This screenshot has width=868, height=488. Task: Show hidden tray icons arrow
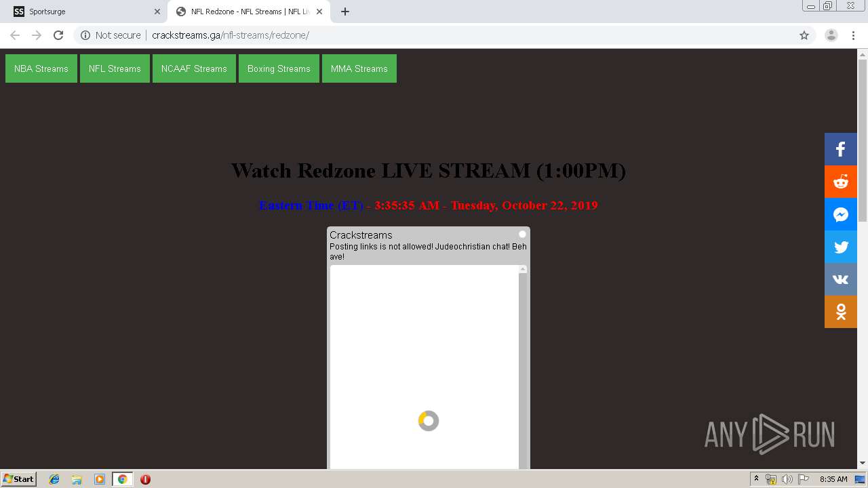tap(756, 479)
